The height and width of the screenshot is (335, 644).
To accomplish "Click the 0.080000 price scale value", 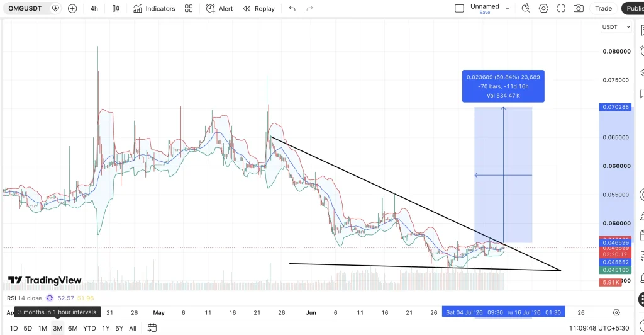I will (616, 52).
